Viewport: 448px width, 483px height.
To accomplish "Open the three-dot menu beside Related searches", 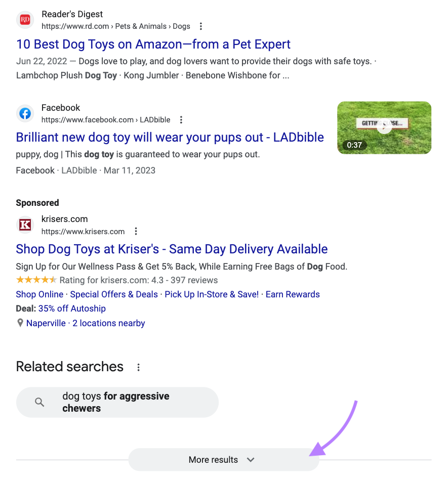I will (138, 367).
